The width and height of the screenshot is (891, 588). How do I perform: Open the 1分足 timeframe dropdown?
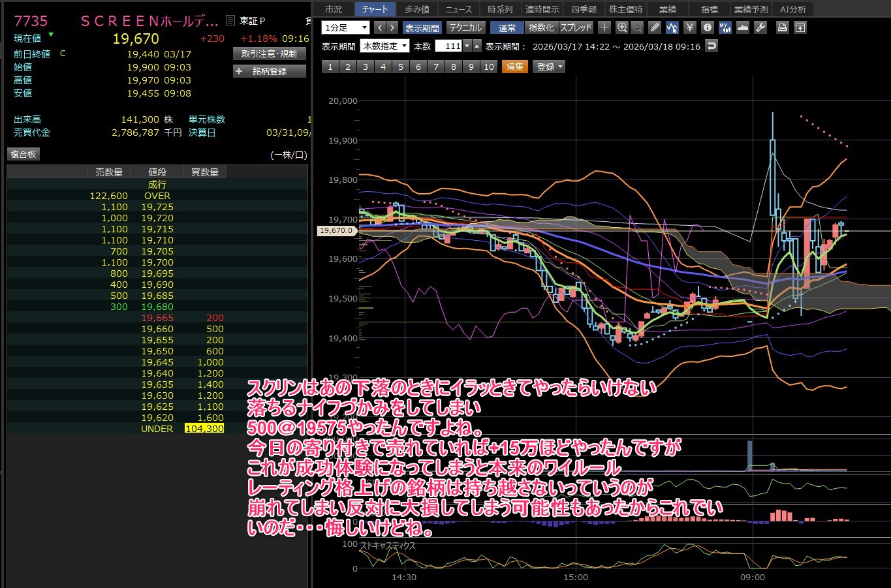tap(345, 27)
